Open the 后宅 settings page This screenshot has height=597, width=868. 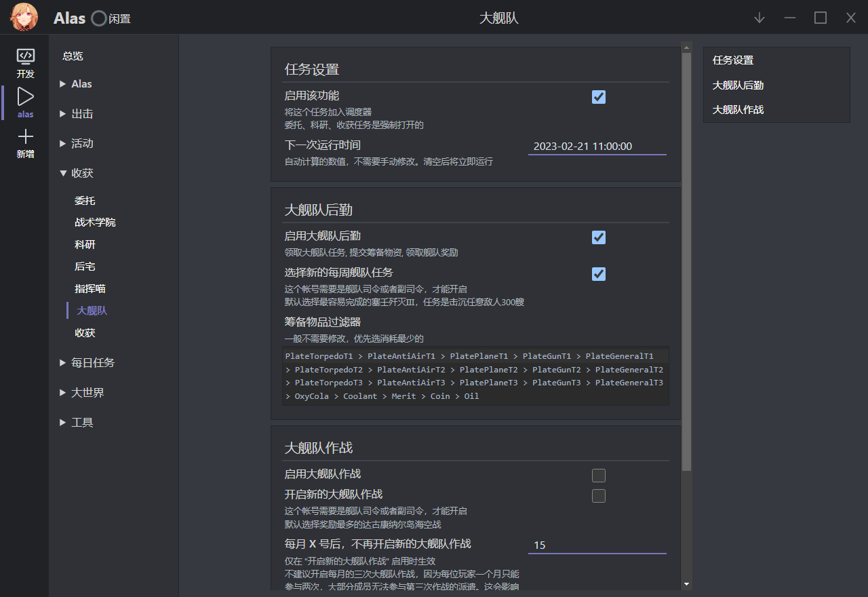tap(85, 267)
